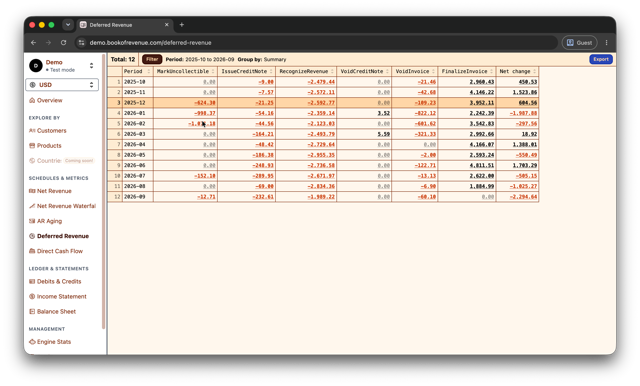Click the sidebar vertical scrollbar
This screenshot has height=386, width=640.
104,192
